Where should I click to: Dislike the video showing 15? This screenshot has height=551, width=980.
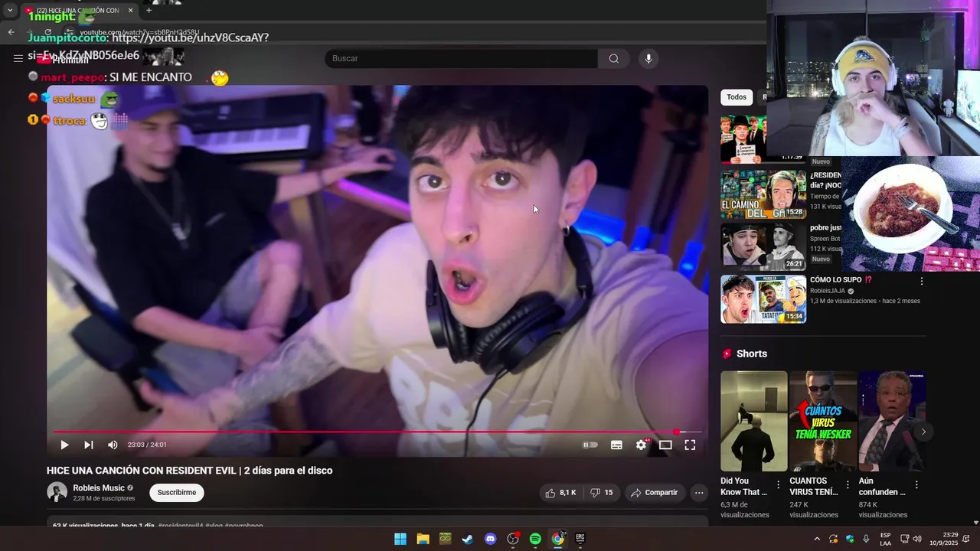[602, 493]
